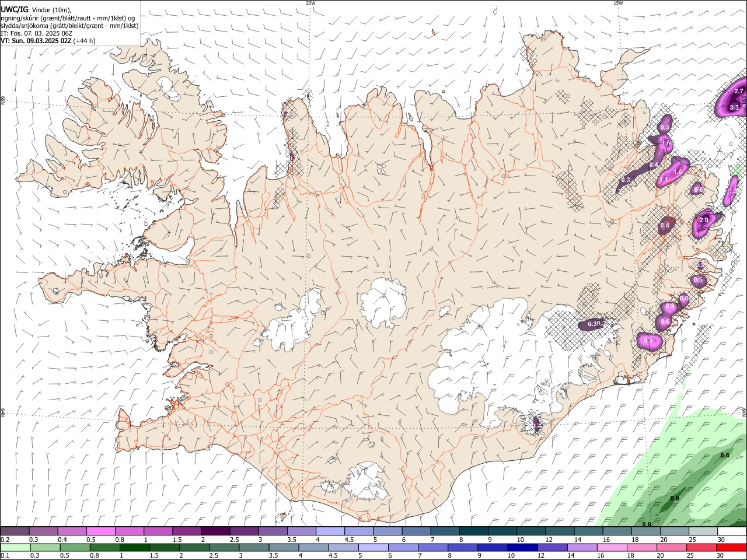The width and height of the screenshot is (747, 560).
Task: Pick the medium green 0.5 swatch in lower legend
Action: tap(75, 547)
